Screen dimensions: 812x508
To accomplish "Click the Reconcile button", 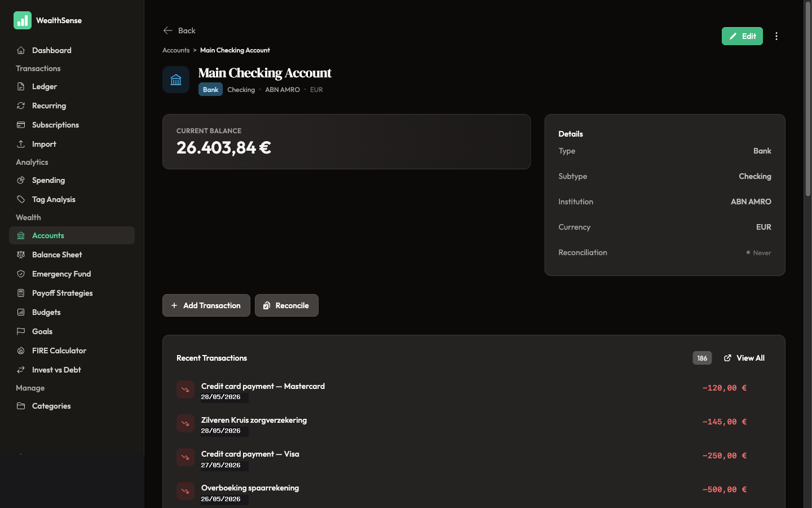I will [286, 305].
